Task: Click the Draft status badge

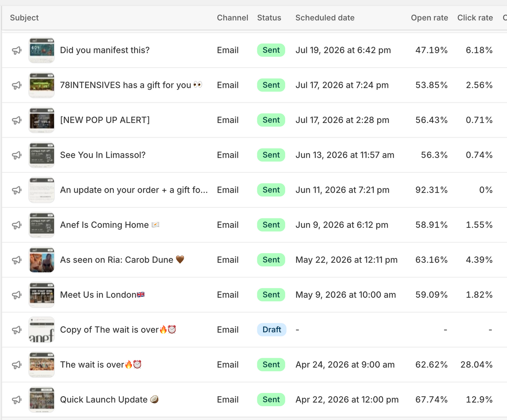Action: pyautogui.click(x=272, y=330)
